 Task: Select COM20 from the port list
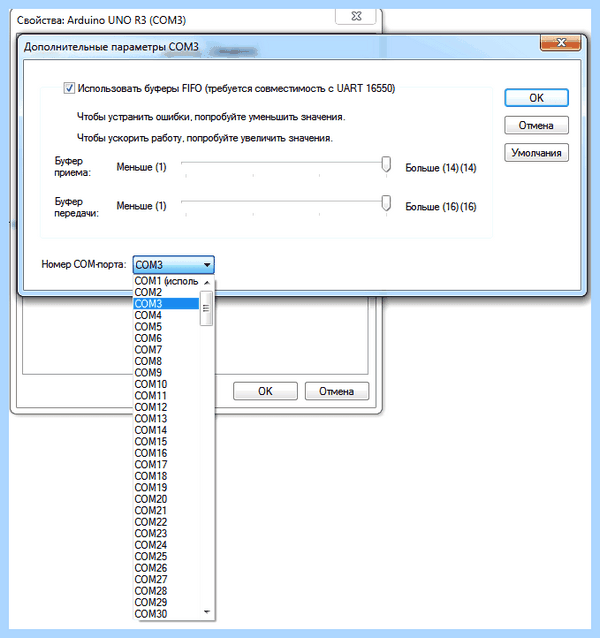click(166, 499)
